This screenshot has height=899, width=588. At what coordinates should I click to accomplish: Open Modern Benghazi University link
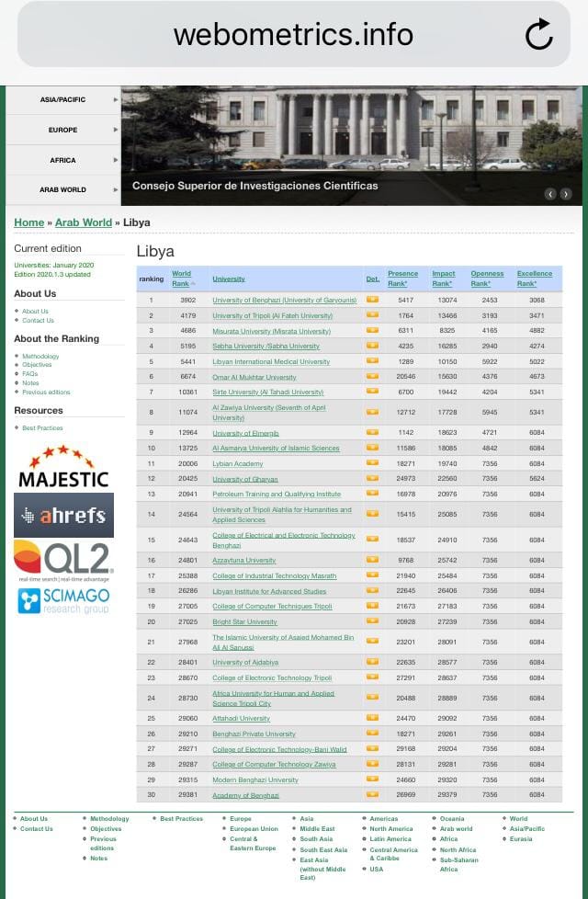(255, 780)
